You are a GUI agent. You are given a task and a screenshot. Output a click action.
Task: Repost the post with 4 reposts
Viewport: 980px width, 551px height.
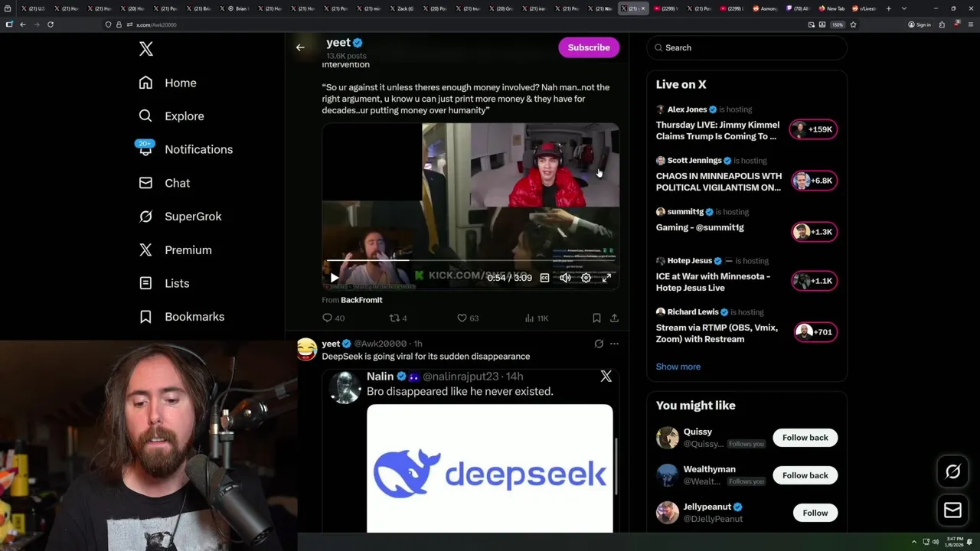(x=398, y=318)
